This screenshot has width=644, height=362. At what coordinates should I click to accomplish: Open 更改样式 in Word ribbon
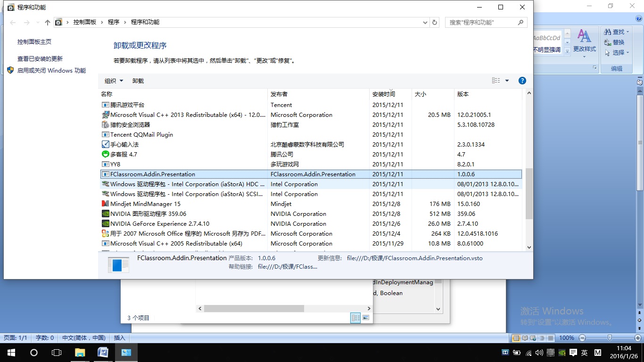[584, 43]
